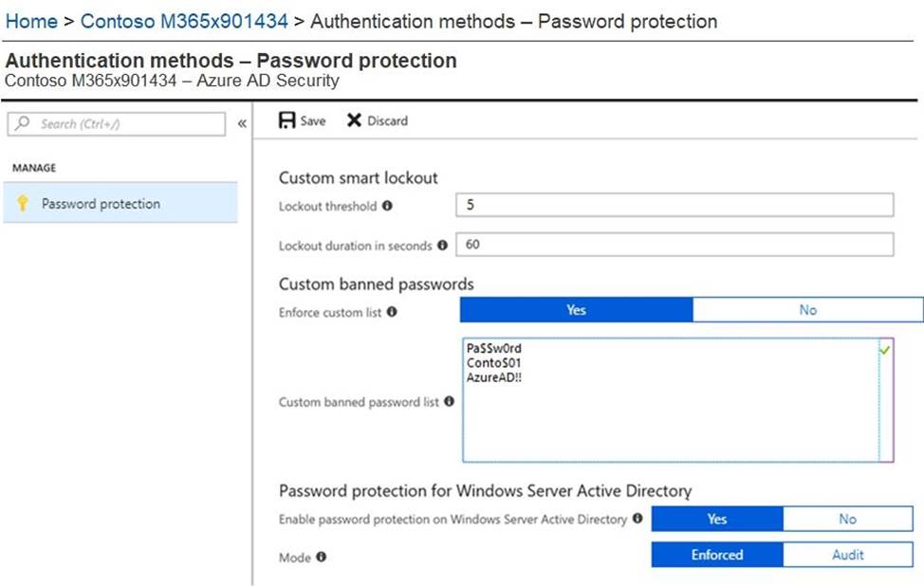Switch Mode to Audit
The width and height of the screenshot is (924, 586).
(847, 555)
